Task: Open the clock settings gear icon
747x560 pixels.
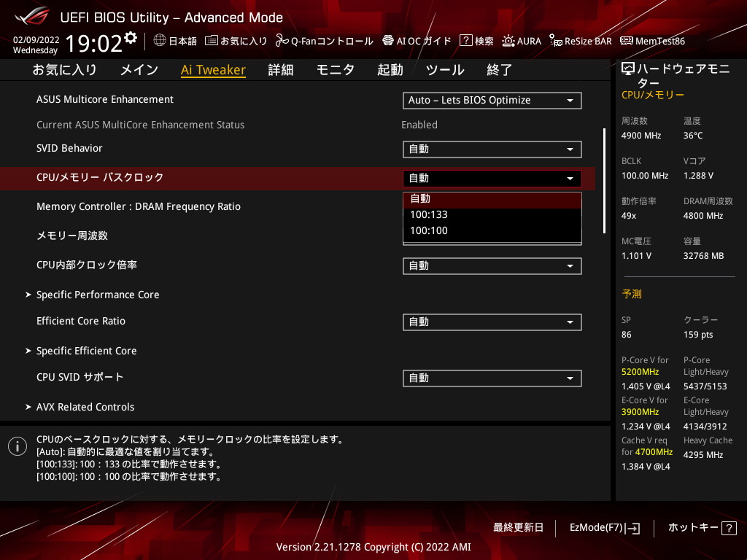Action: point(131,38)
